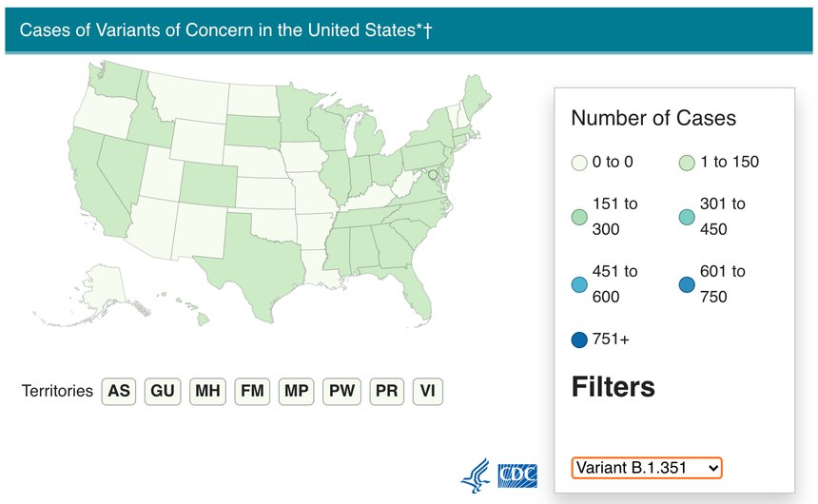Choose the VI territory button
The image size is (818, 504).
(428, 391)
